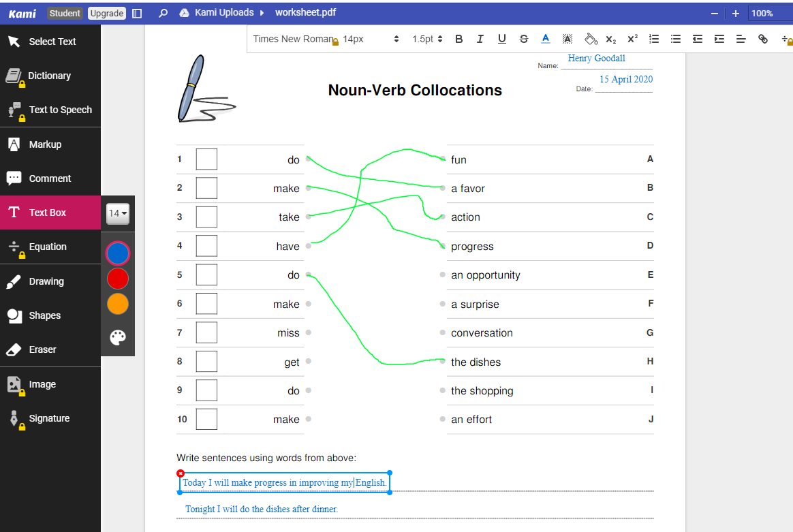Image resolution: width=793 pixels, height=532 pixels.
Task: Choose the Eraser tool
Action: 50,349
